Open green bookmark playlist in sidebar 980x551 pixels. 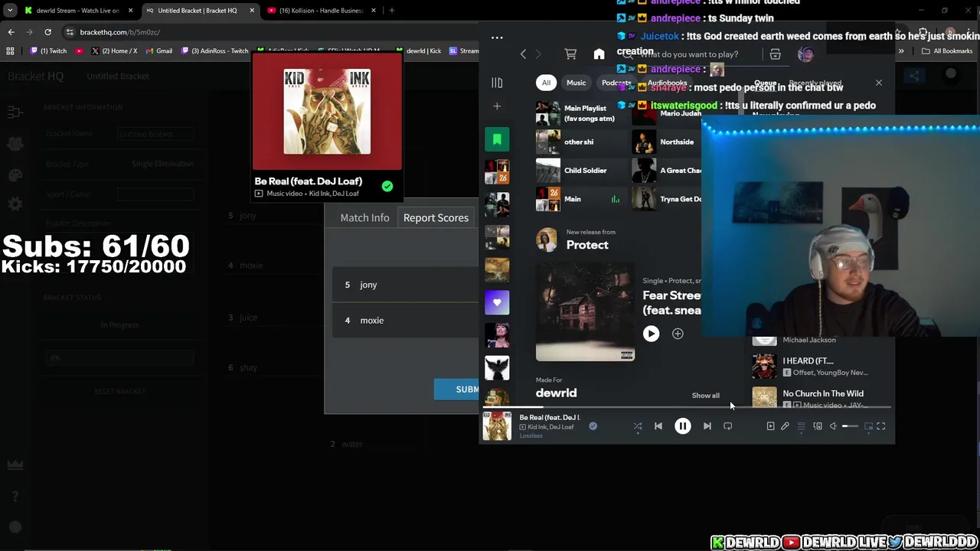[497, 139]
